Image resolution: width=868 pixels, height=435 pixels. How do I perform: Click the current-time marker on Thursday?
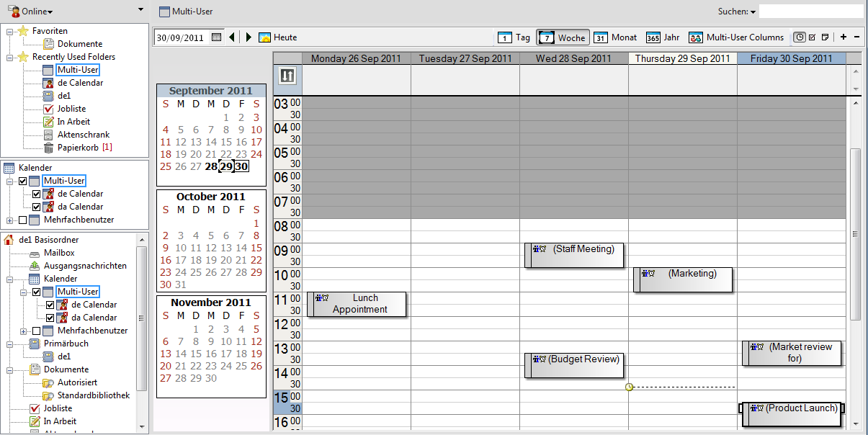(629, 387)
